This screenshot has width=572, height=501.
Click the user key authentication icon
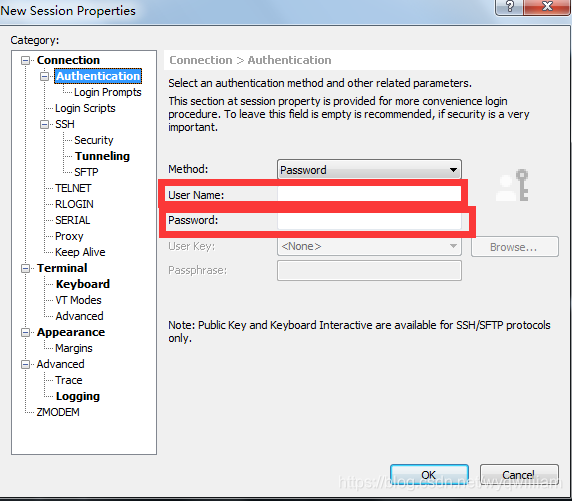pos(513,185)
